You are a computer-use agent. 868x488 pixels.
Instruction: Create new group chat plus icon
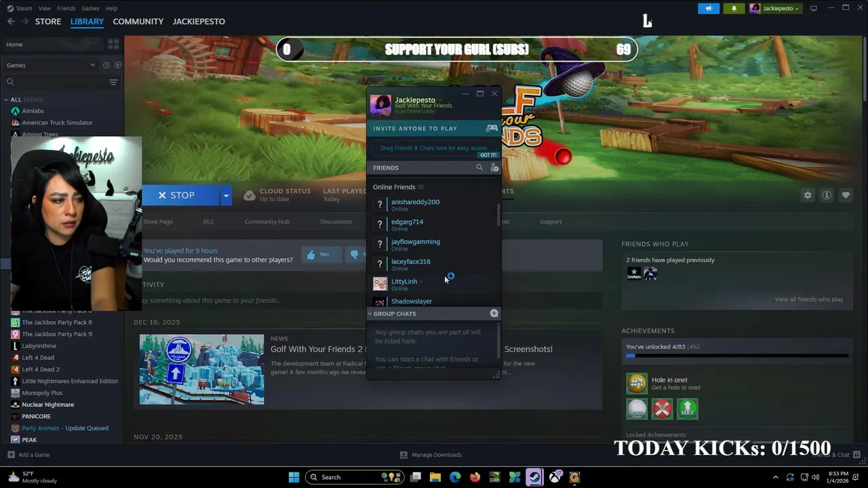[x=494, y=314]
